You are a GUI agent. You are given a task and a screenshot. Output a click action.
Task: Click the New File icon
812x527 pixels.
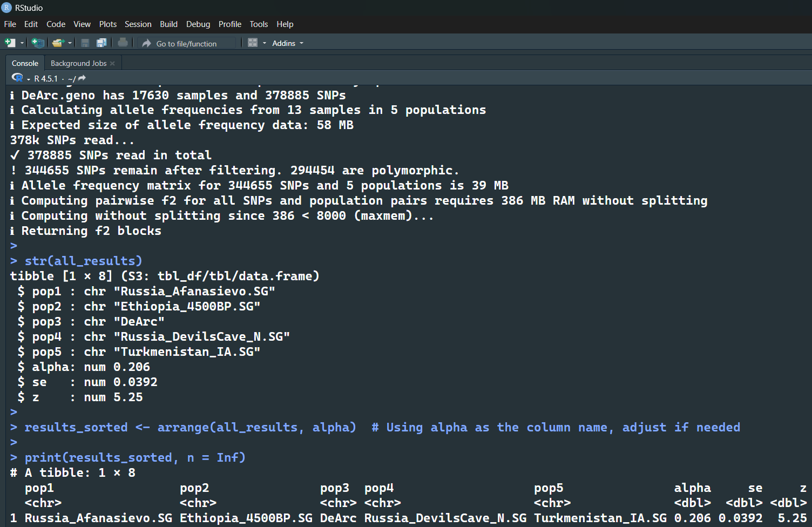pyautogui.click(x=10, y=43)
